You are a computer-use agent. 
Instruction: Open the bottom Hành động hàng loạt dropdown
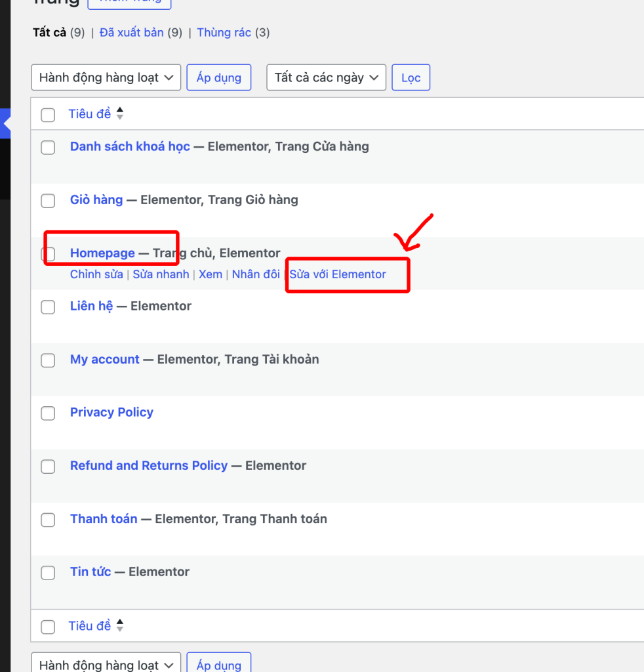[106, 664]
